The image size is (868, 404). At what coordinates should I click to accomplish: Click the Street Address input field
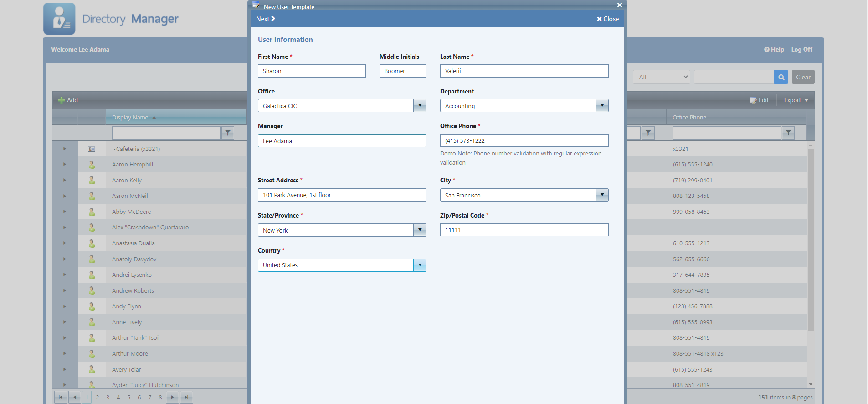coord(342,195)
